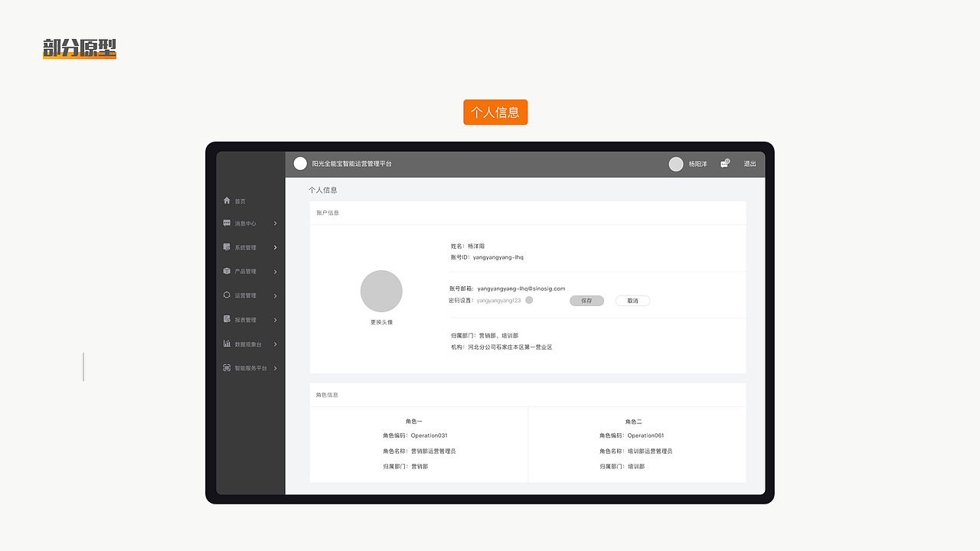This screenshot has width=980, height=551.
Task: Expand the 消息中心 chevron
Action: click(276, 223)
